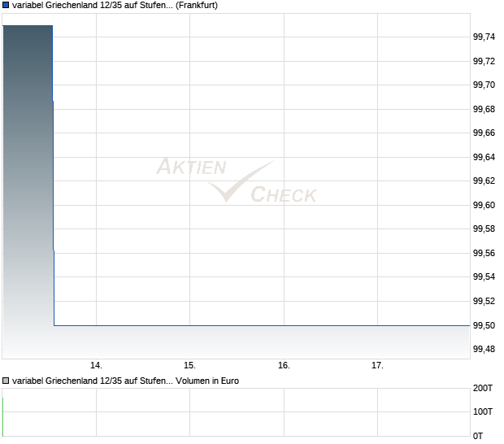Viewport: 504px width, 444px height.
Task: Click the '17.' date axis label
Action: click(x=377, y=366)
